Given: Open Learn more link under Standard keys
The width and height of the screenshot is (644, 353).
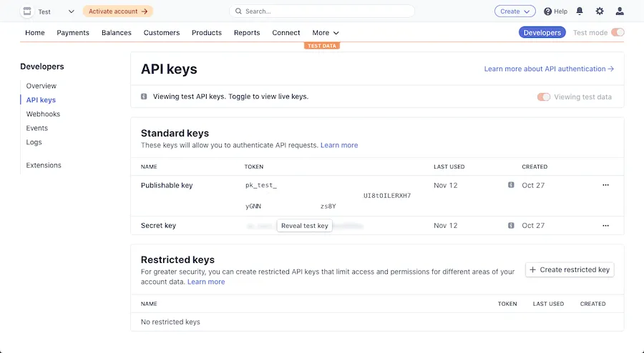Looking at the screenshot, I should coord(339,145).
